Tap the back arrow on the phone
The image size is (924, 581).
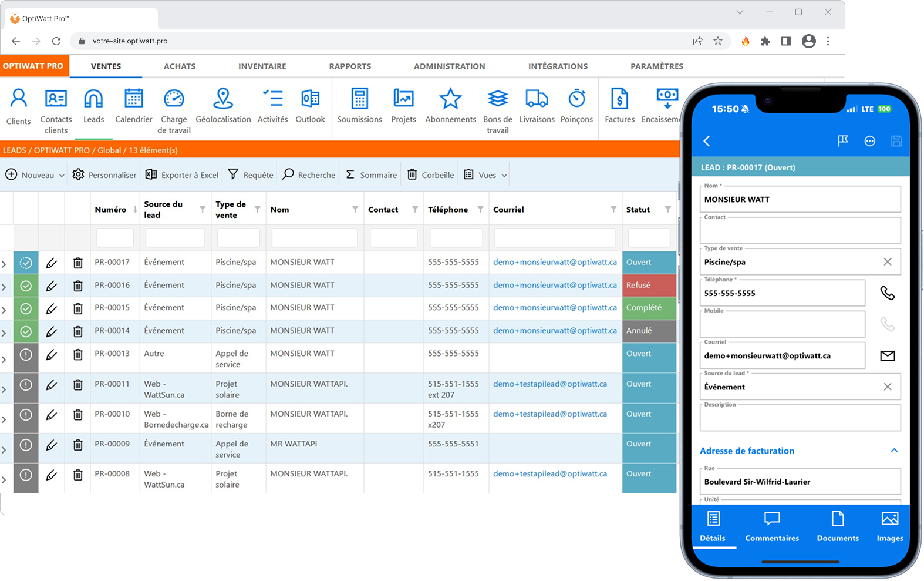click(707, 141)
